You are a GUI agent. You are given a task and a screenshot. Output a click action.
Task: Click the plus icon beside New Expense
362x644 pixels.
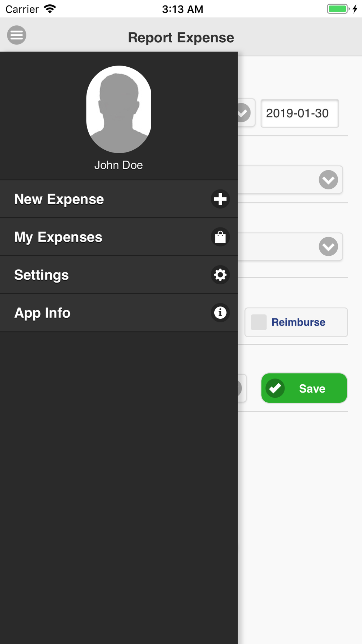pos(220,199)
